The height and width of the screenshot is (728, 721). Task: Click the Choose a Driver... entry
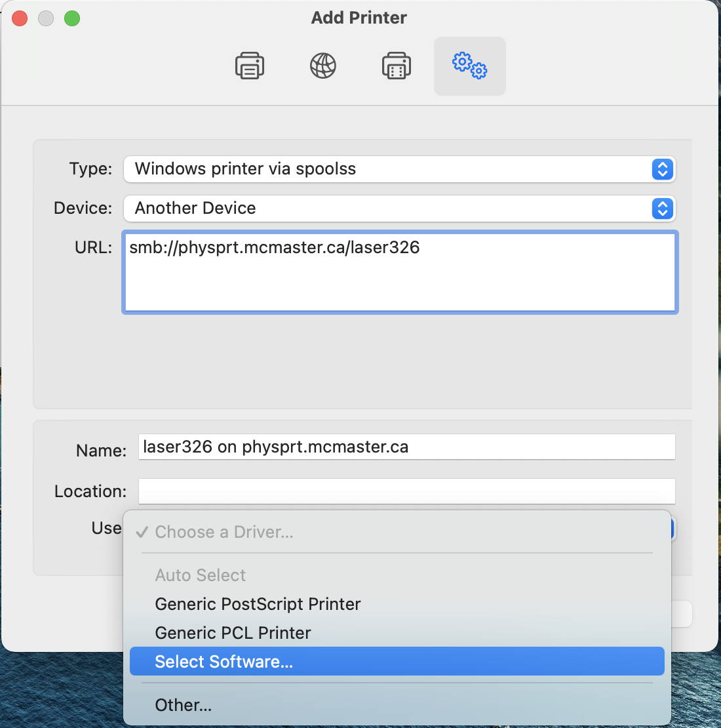[224, 532]
